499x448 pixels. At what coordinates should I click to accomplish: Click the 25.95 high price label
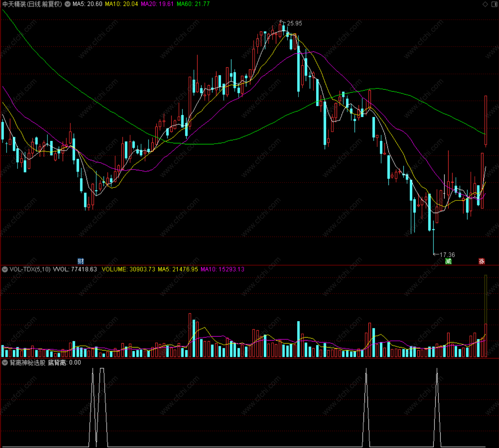(x=294, y=23)
